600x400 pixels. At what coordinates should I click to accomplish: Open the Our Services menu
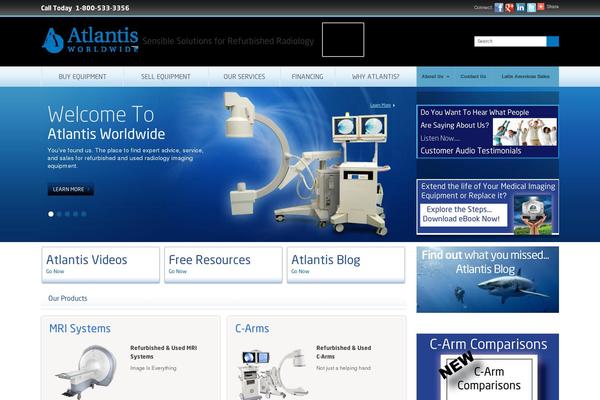[x=244, y=77]
